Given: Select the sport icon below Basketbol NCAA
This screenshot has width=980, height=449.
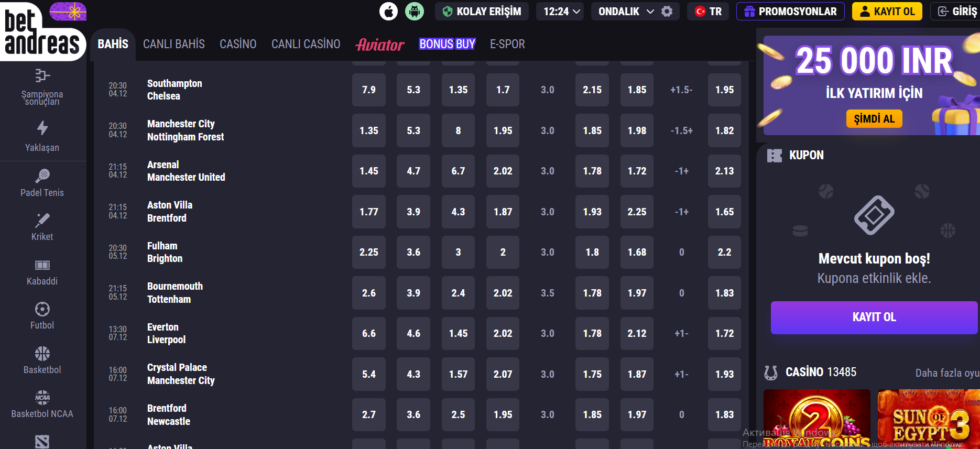Looking at the screenshot, I should point(42,442).
